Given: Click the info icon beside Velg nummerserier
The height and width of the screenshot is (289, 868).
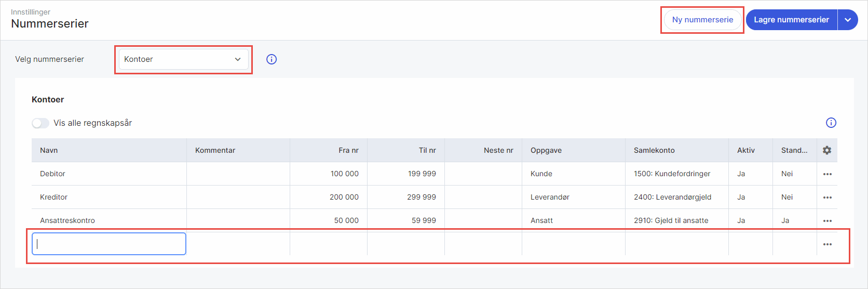Looking at the screenshot, I should pos(272,59).
